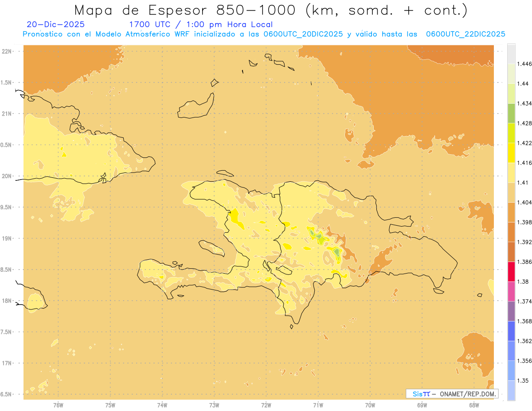Click the '22N' latitude label
The image size is (532, 411).
8,51
